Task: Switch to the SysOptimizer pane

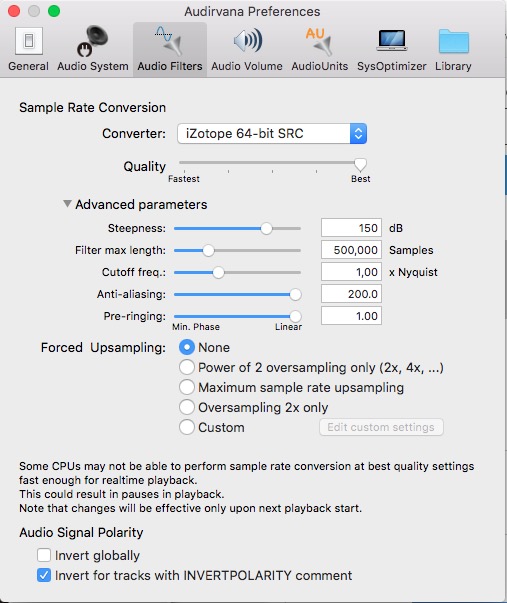Action: [x=392, y=49]
